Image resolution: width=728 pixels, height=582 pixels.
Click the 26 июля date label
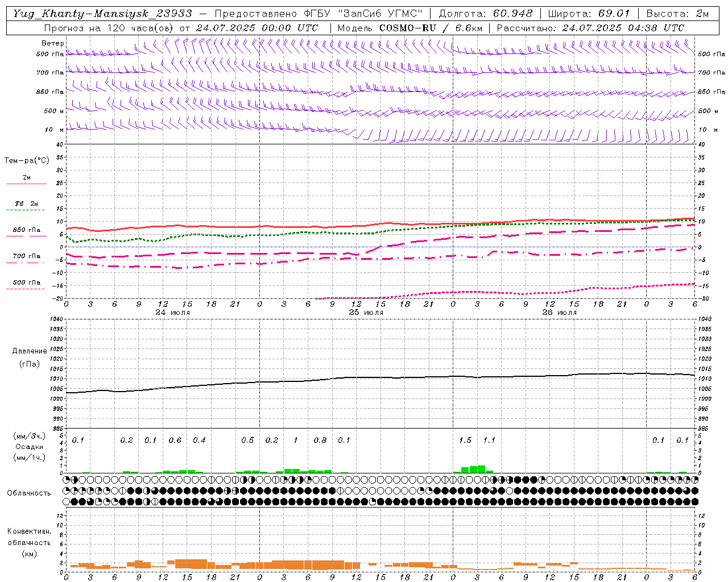point(559,313)
